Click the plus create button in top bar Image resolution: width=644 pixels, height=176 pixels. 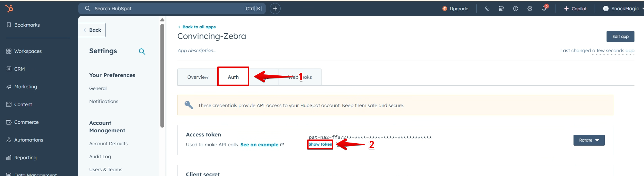tap(275, 9)
